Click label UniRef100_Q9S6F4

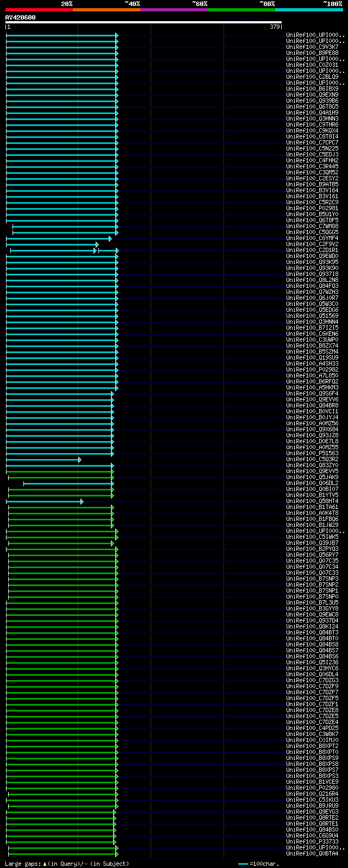pyautogui.click(x=312, y=394)
